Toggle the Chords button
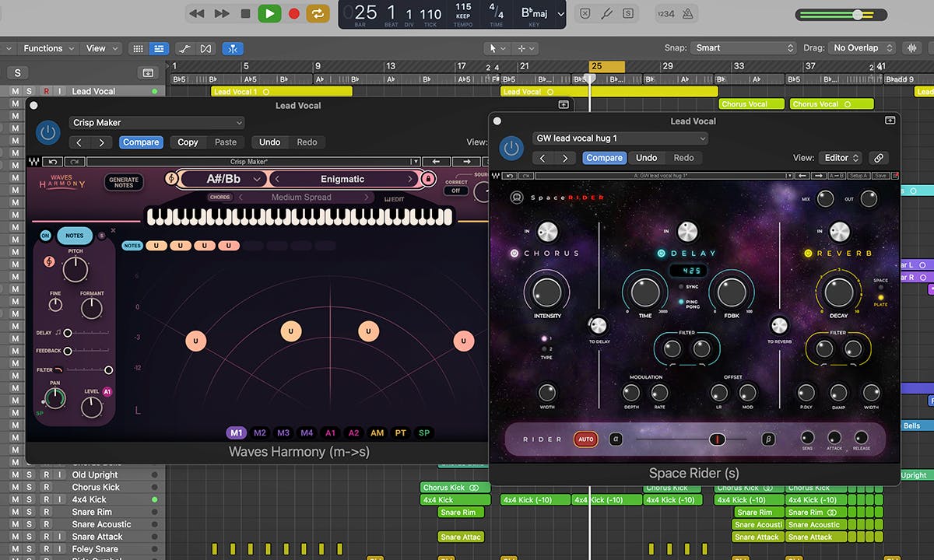 point(220,198)
